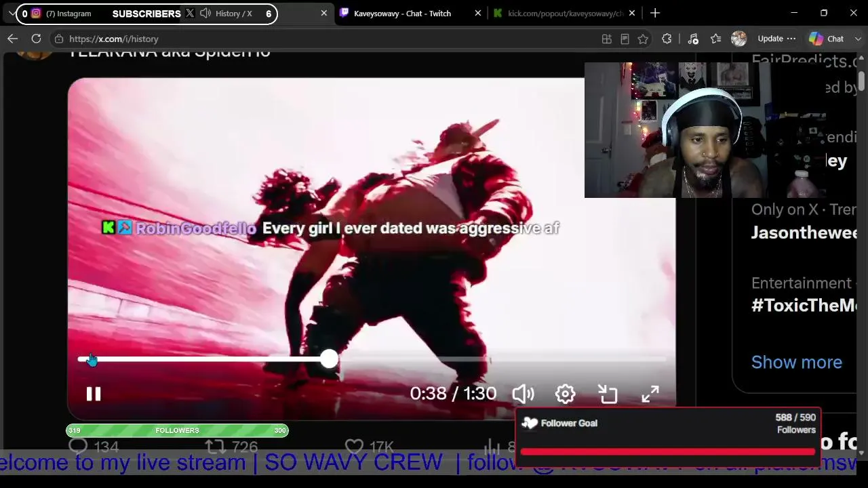Open the Jasonthewee trending topic
Viewport: 868px width, 488px height.
[x=804, y=232]
